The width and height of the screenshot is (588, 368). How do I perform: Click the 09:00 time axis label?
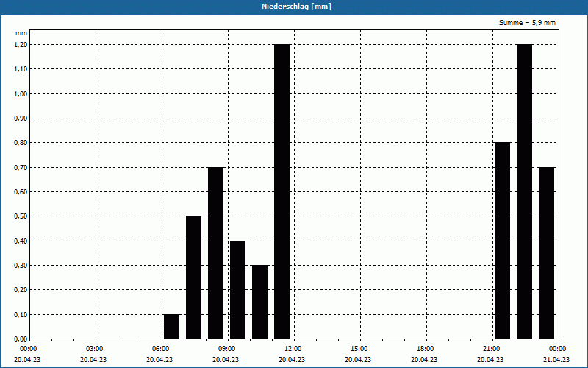click(x=227, y=349)
